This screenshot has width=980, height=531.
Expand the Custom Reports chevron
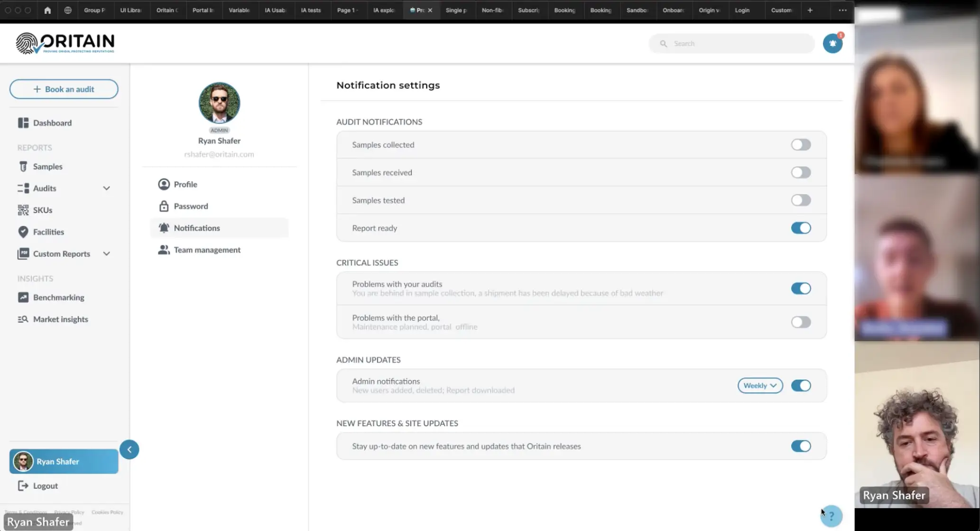106,254
